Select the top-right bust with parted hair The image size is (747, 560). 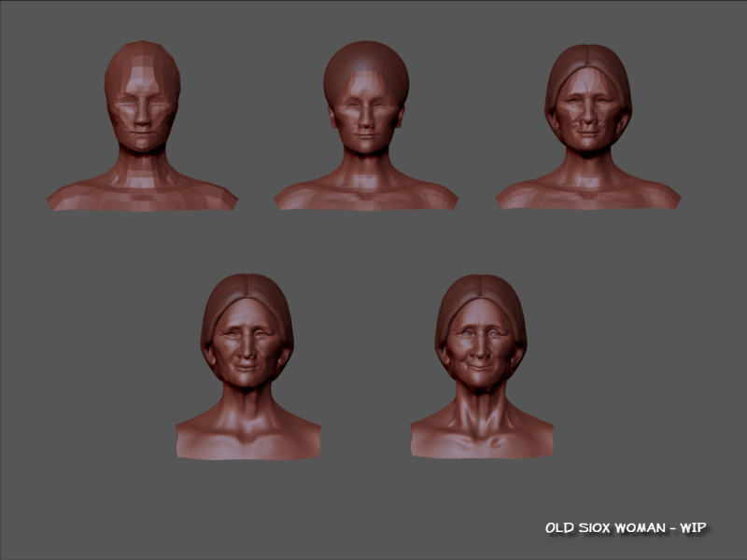coord(588,126)
